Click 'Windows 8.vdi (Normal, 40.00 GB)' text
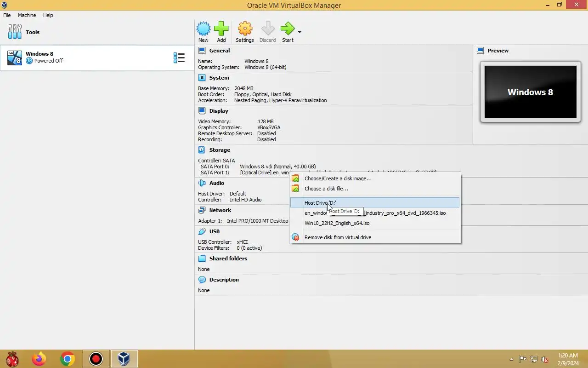Image resolution: width=588 pixels, height=368 pixels. pyautogui.click(x=278, y=167)
